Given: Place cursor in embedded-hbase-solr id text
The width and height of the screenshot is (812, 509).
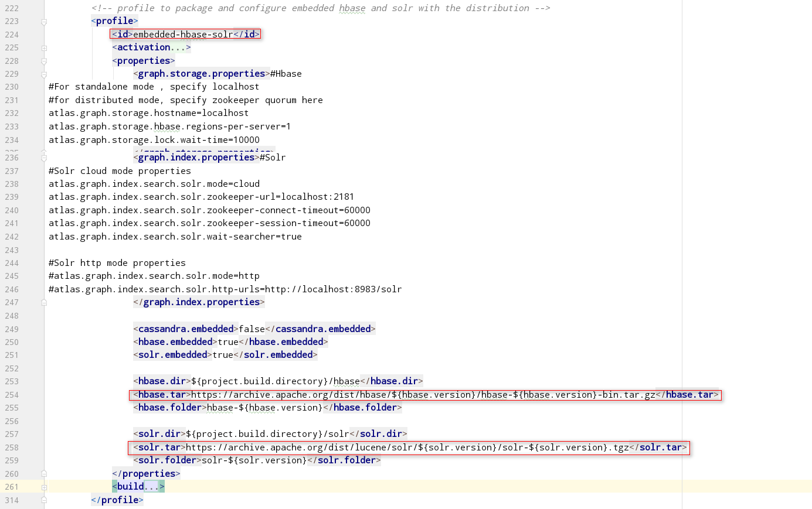Looking at the screenshot, I should [x=183, y=34].
